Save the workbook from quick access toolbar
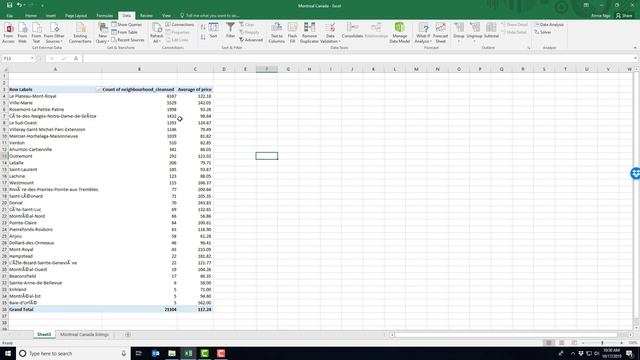This screenshot has height=360, width=640. [x=9, y=5]
